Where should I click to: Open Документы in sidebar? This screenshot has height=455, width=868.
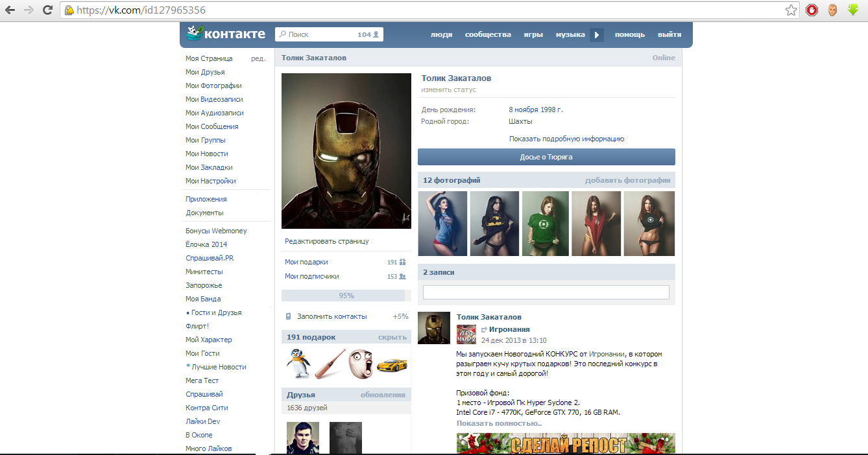point(204,213)
